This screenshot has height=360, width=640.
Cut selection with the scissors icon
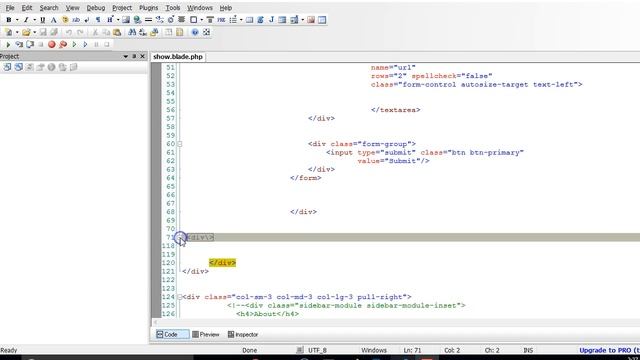[95, 32]
